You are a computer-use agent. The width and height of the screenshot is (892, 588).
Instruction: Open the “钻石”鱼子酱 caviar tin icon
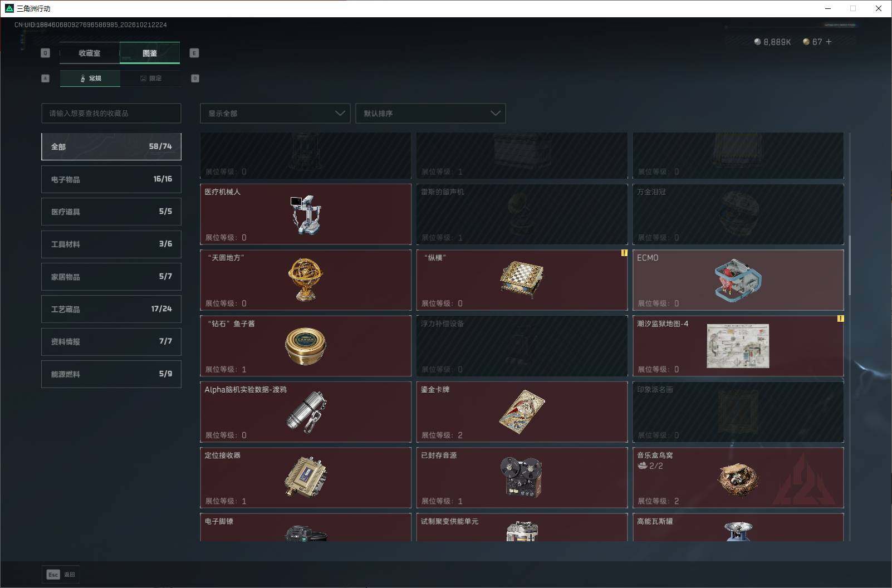[x=305, y=346]
